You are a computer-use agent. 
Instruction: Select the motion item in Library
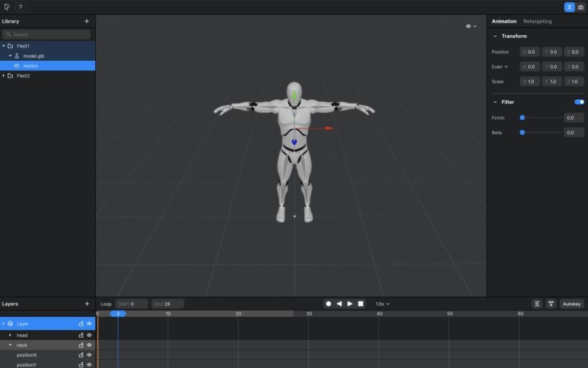point(31,66)
